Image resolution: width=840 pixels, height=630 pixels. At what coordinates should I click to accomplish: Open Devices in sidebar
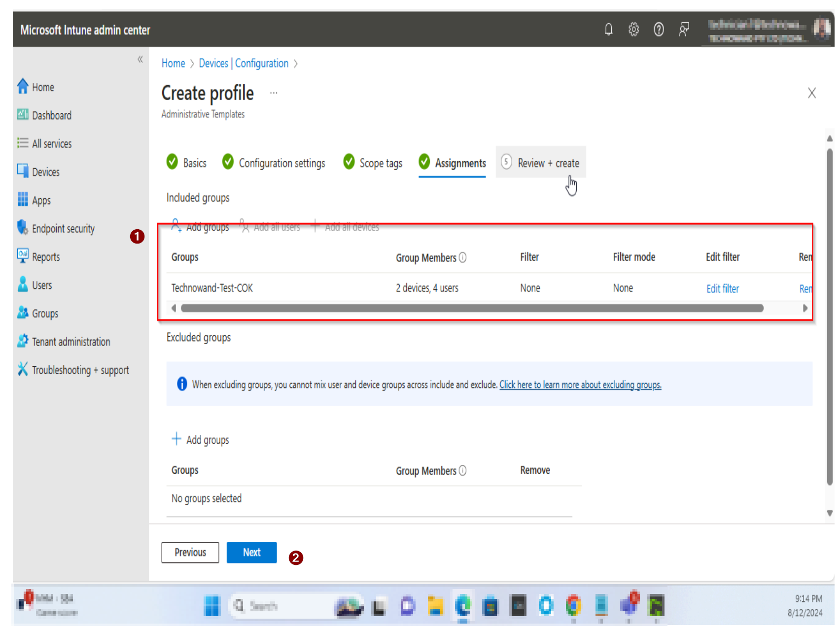pos(46,172)
